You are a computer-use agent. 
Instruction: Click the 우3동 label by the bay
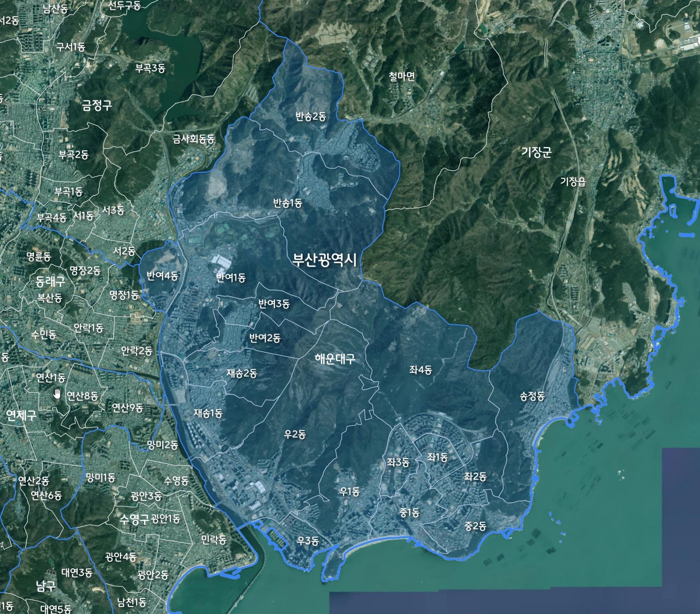pyautogui.click(x=308, y=541)
